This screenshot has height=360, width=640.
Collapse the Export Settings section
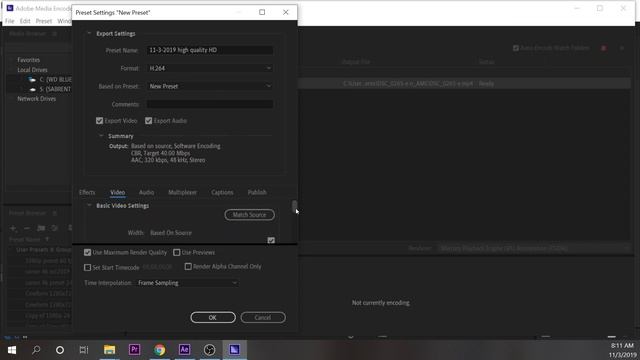point(89,33)
